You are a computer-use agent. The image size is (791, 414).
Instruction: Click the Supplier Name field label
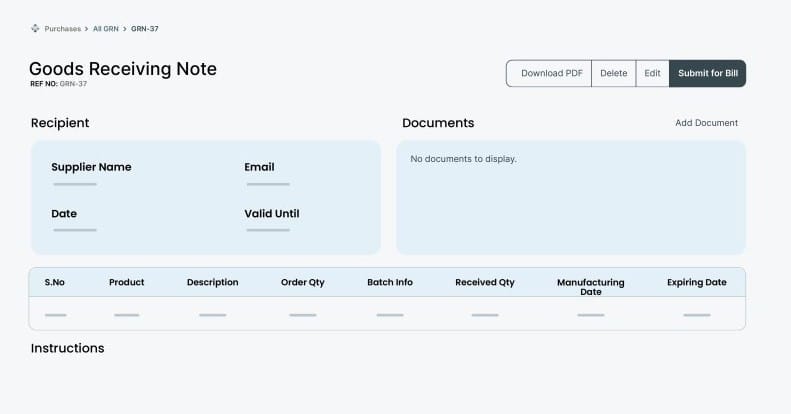(x=91, y=167)
